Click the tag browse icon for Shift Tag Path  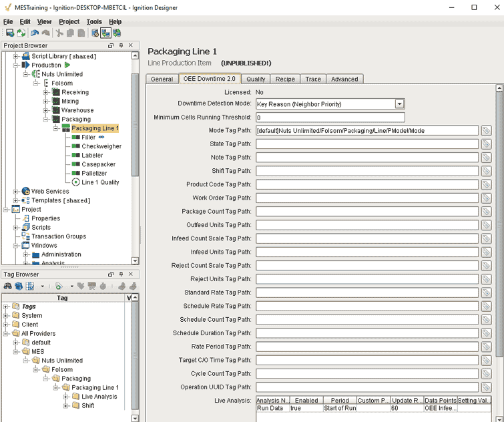(x=486, y=171)
